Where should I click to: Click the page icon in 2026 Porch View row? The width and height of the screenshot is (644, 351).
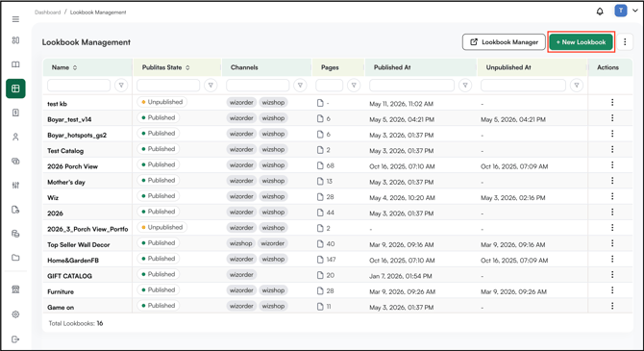point(320,165)
